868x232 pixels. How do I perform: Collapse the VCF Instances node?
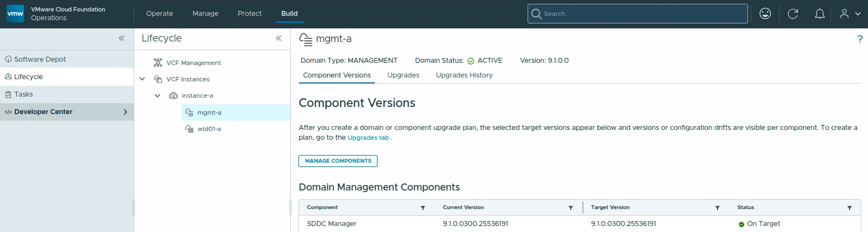(x=142, y=79)
